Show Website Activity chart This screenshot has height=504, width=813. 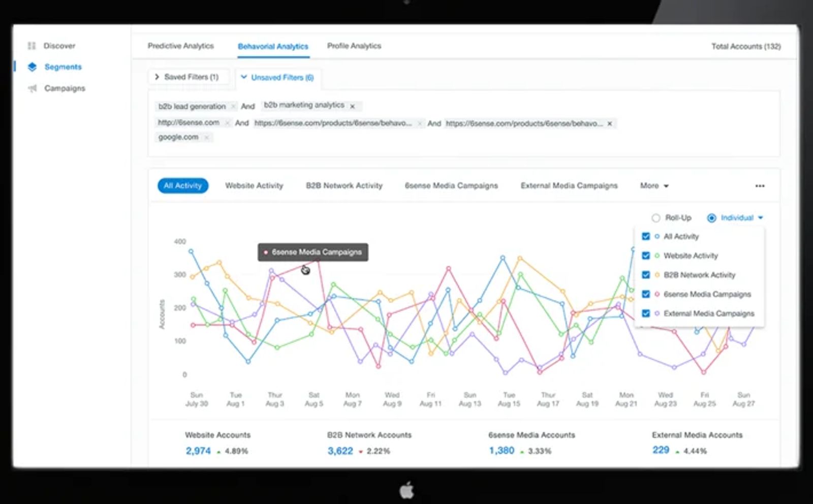tap(254, 186)
